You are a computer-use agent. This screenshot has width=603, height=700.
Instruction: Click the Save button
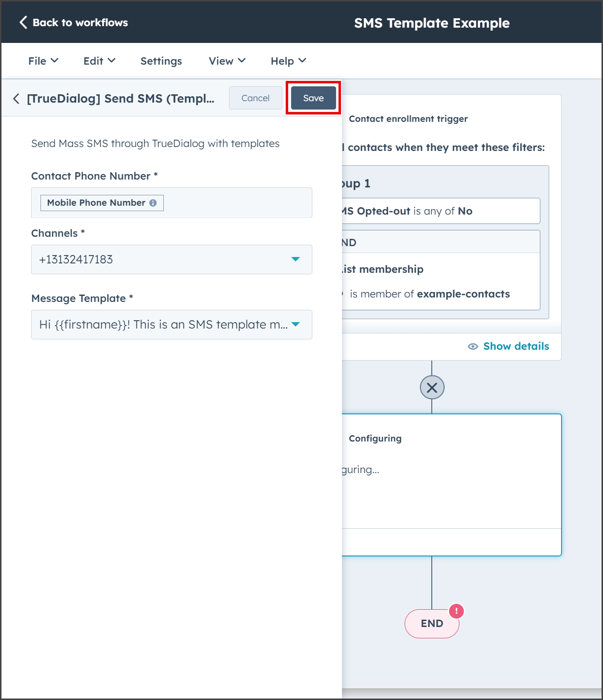(313, 98)
